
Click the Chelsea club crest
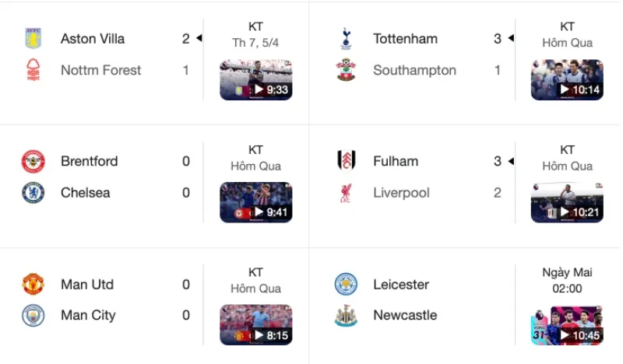(x=33, y=193)
